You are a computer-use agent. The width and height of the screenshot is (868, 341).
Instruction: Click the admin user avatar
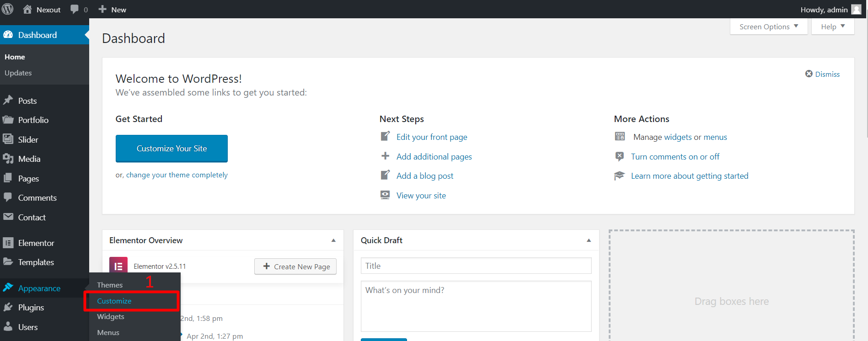(856, 10)
